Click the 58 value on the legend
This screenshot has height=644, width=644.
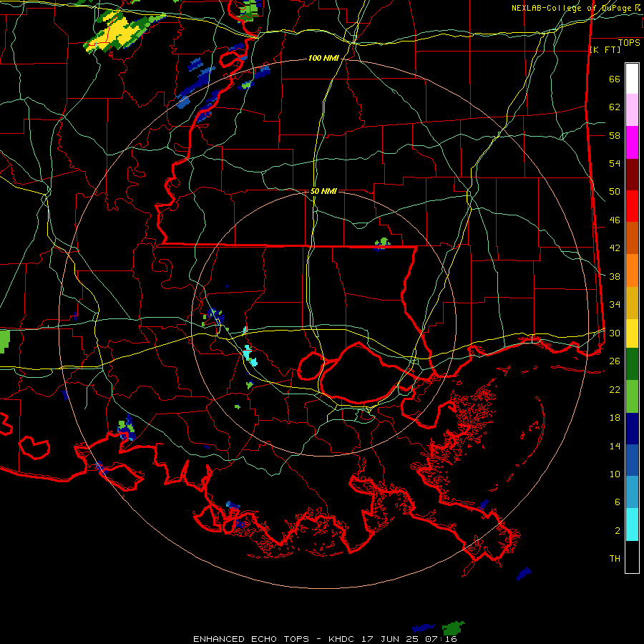point(615,135)
